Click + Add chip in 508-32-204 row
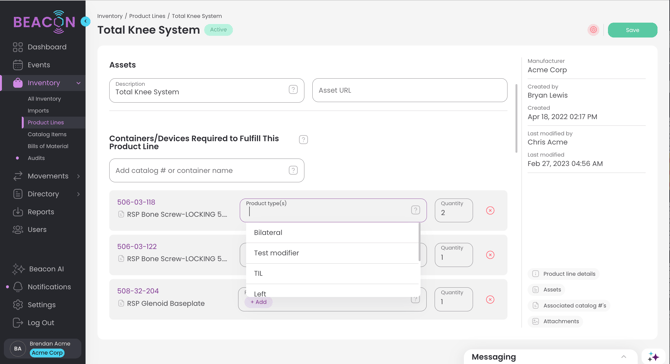The image size is (670, 364). click(x=258, y=302)
